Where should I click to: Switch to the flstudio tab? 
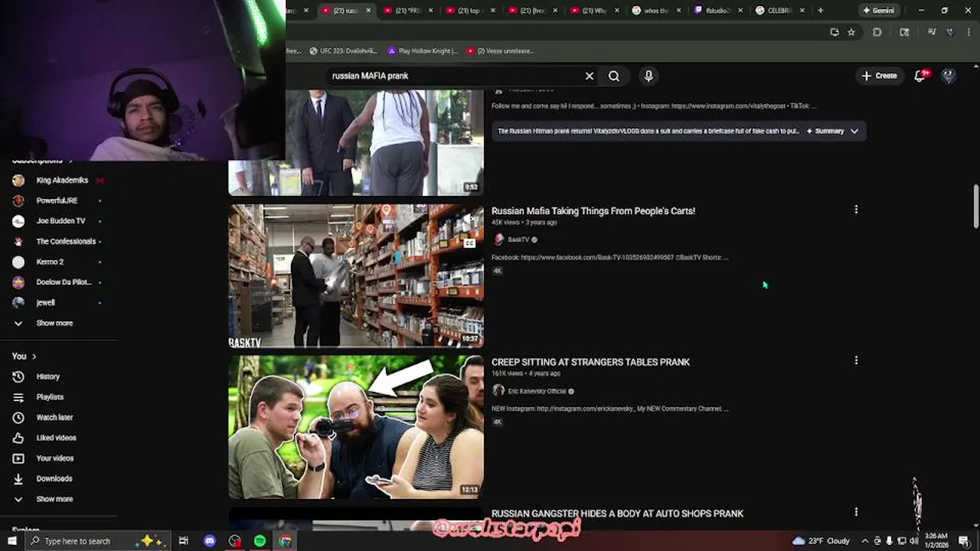[x=717, y=11]
